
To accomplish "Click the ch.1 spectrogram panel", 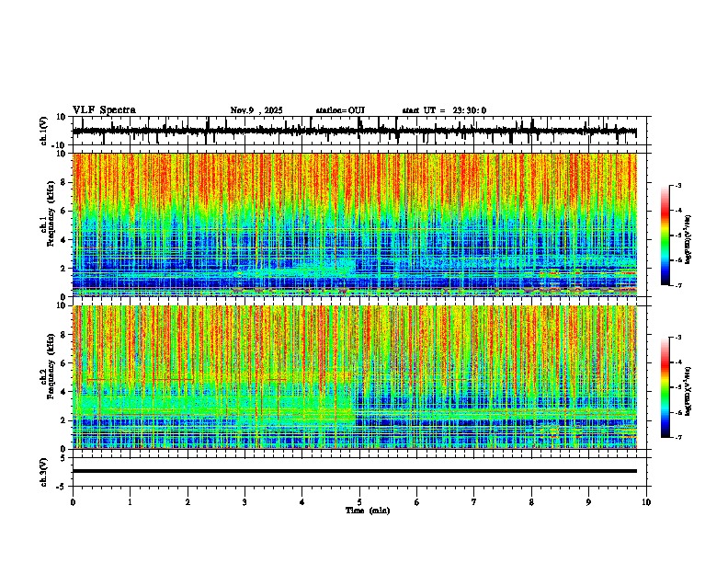I will click(x=355, y=224).
